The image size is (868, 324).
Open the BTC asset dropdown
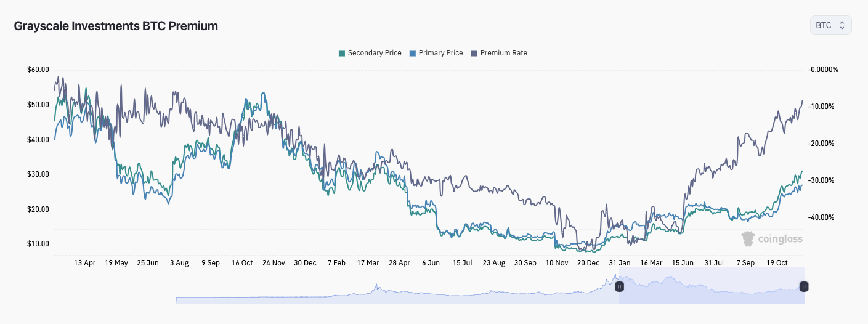830,25
